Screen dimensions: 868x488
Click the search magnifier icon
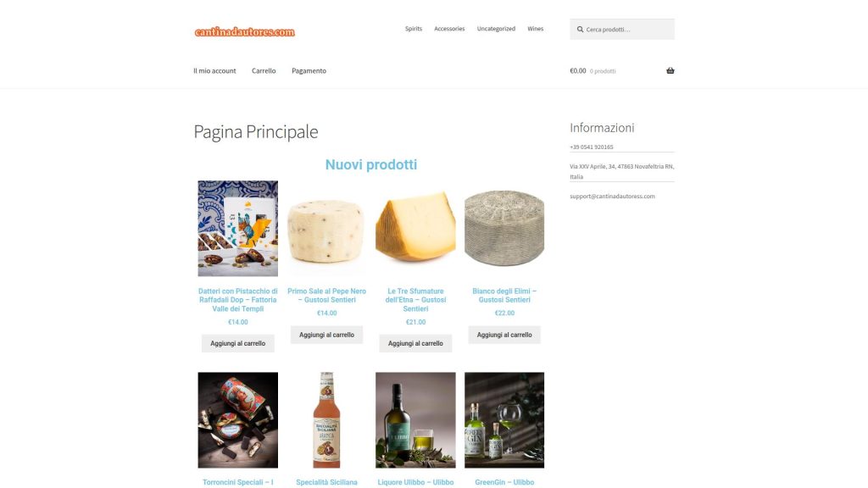click(x=580, y=30)
